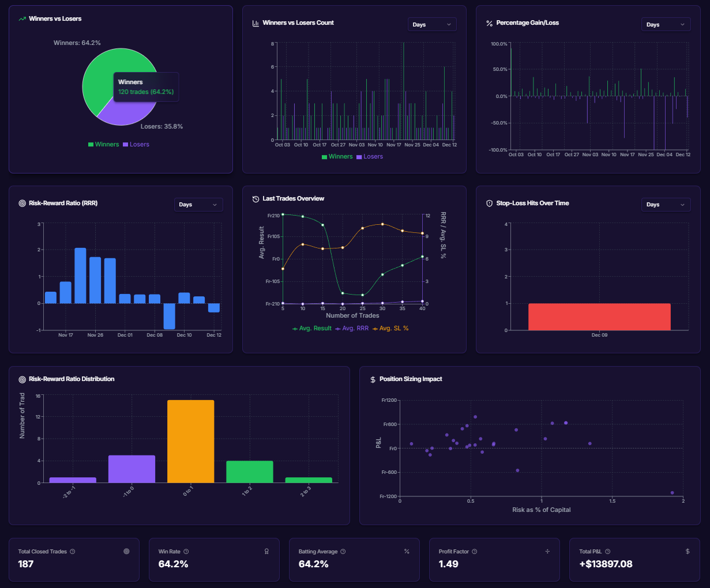Screen dimensions: 710x588
Task: Click the award icon on Win Rate card
Action: [x=266, y=552]
